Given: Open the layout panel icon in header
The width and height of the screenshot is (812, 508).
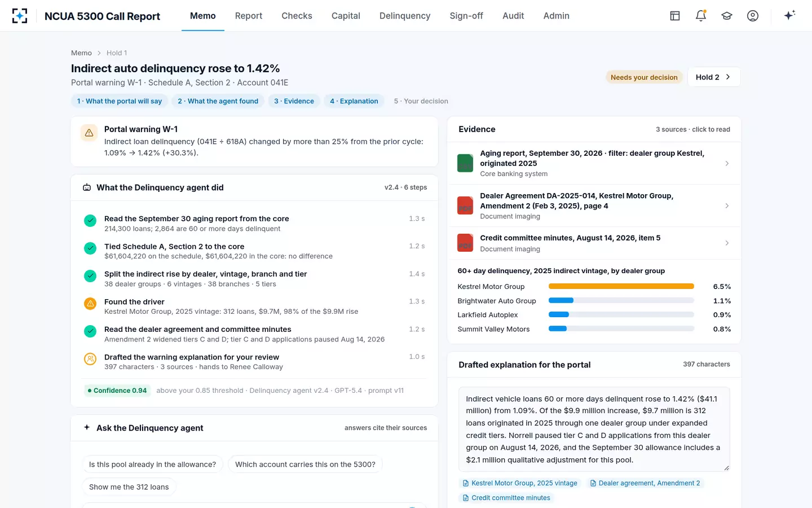Looking at the screenshot, I should click(x=675, y=16).
